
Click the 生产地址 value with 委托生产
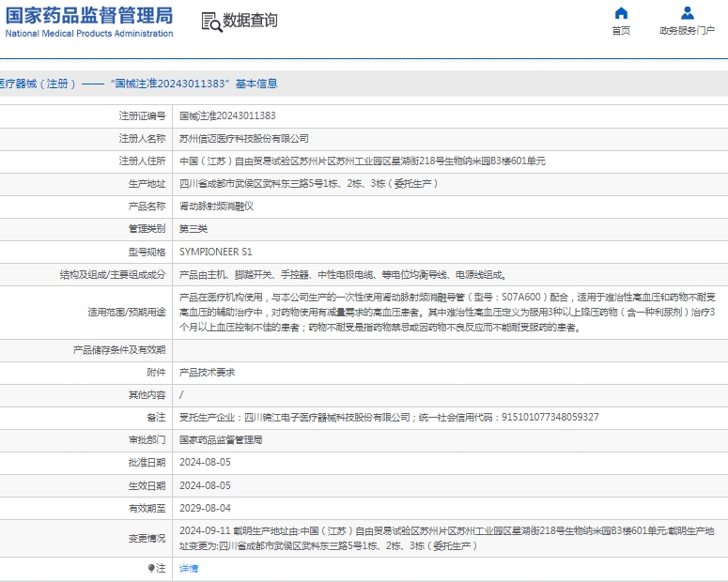309,184
